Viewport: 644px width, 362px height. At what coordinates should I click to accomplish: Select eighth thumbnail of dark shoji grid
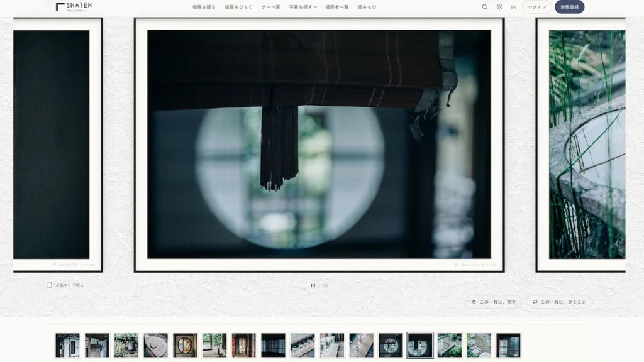click(x=273, y=345)
